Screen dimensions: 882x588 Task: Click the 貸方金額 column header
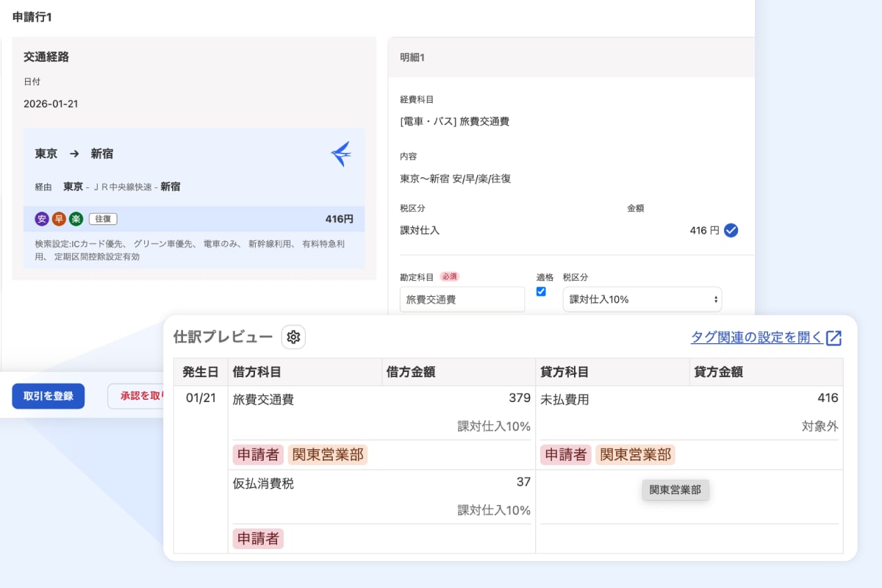[718, 373]
